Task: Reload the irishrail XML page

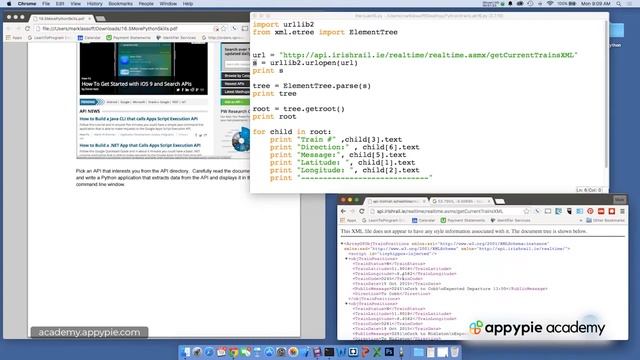Action: (x=362, y=211)
